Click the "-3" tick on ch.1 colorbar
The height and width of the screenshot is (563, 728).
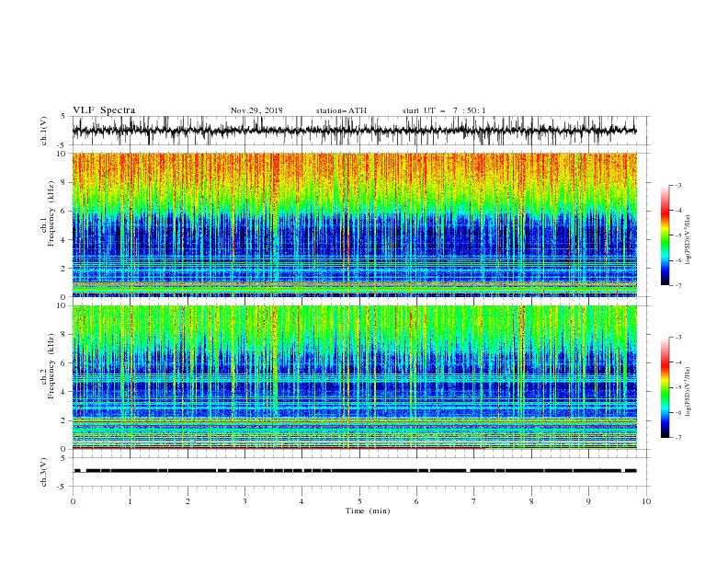click(x=678, y=185)
